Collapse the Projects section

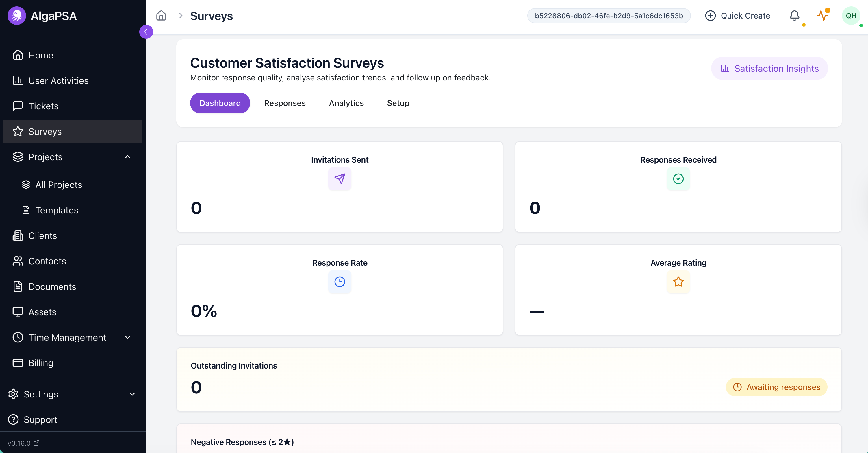click(127, 157)
